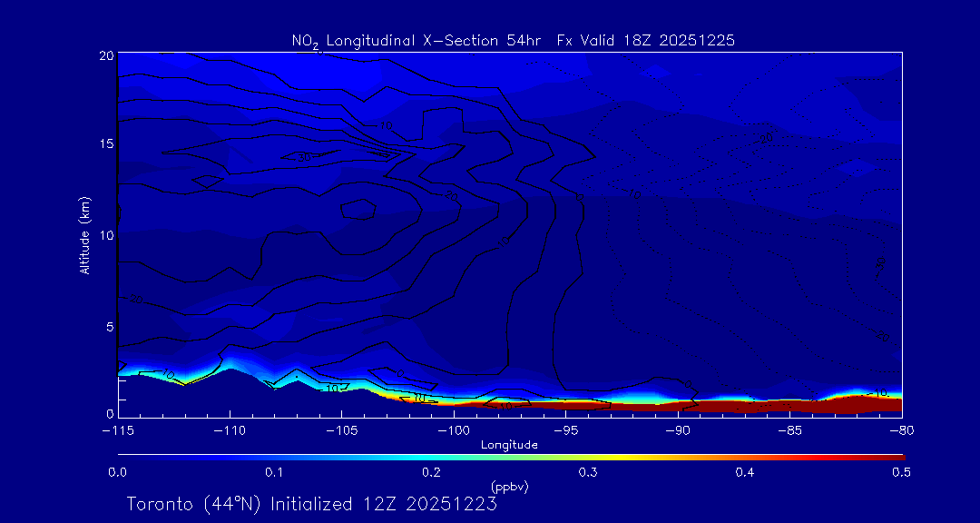Image resolution: width=980 pixels, height=523 pixels.
Task: Click the (ppbv) units label
Action: [509, 487]
